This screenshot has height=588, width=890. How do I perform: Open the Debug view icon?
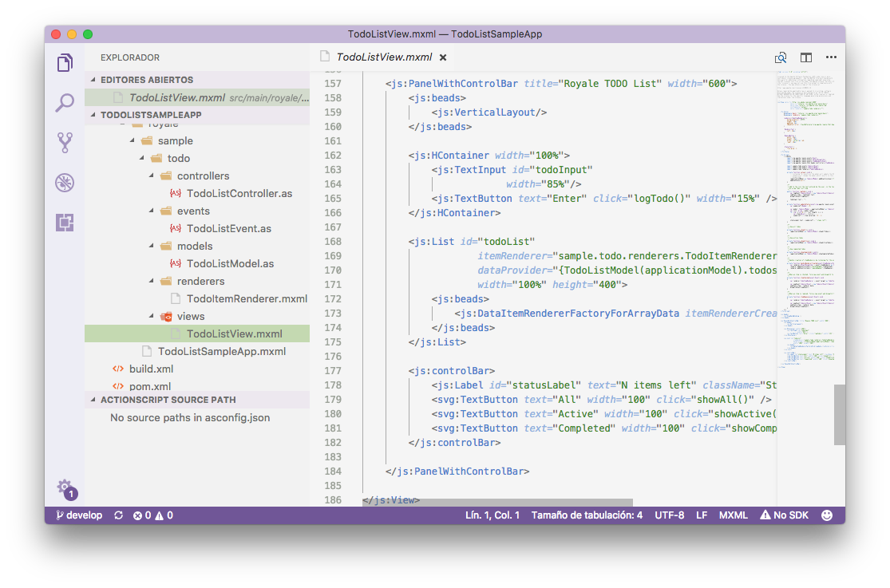[65, 183]
